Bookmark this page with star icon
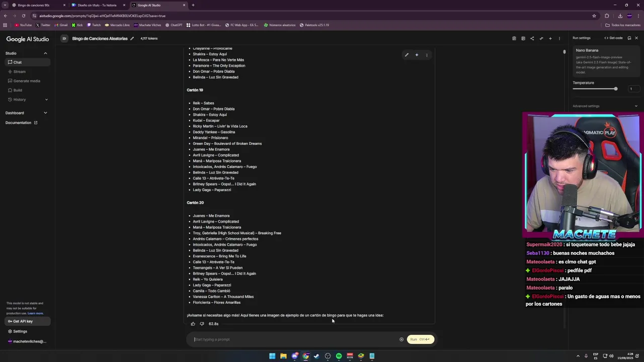This screenshot has width=644, height=362. point(594,16)
